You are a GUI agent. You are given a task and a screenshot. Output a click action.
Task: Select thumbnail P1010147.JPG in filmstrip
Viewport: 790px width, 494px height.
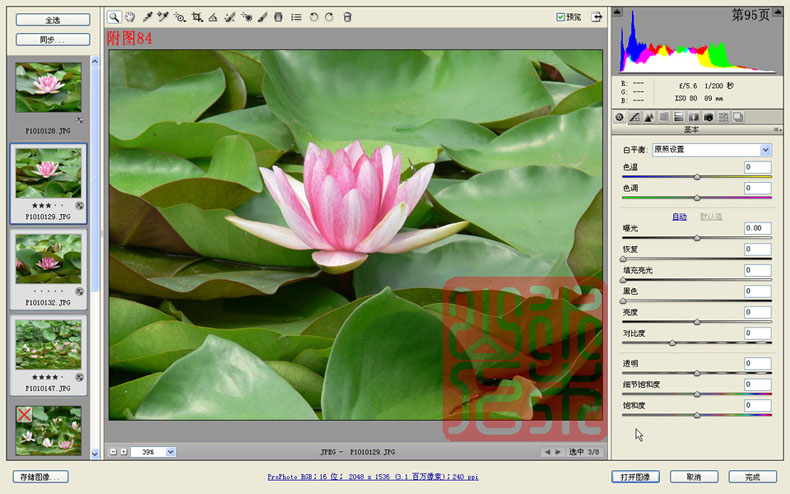click(48, 355)
